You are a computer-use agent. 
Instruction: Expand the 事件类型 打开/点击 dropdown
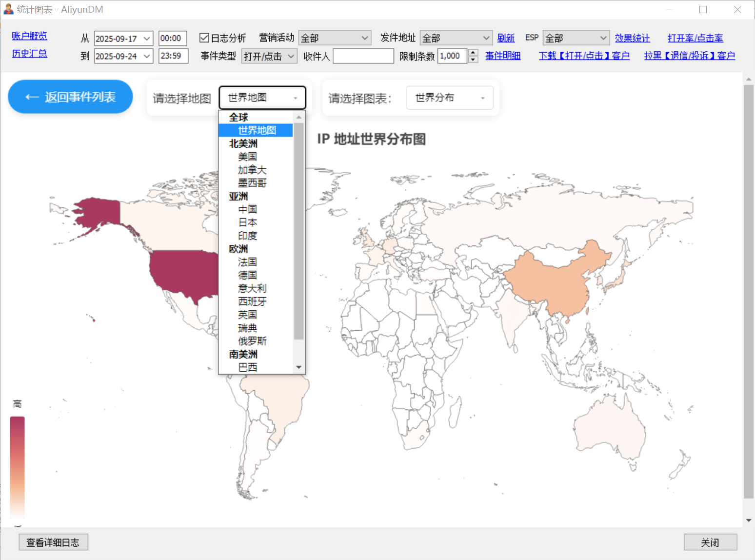[269, 56]
